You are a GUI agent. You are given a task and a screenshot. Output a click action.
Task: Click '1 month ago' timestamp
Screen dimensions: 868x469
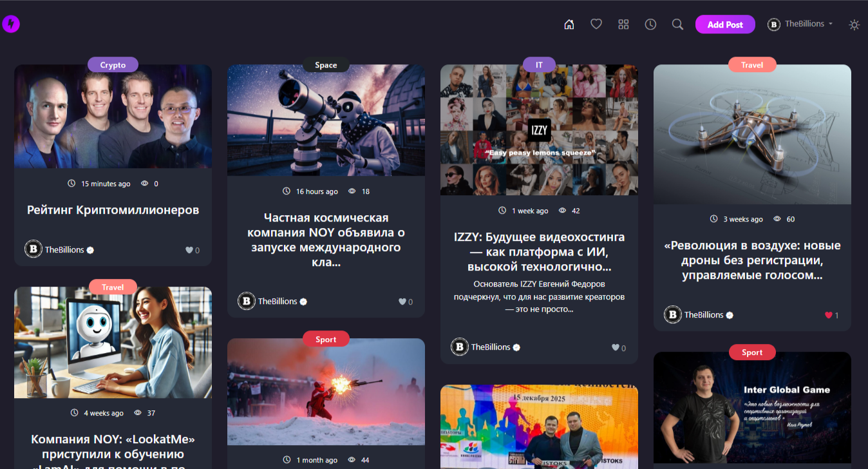coord(317,460)
